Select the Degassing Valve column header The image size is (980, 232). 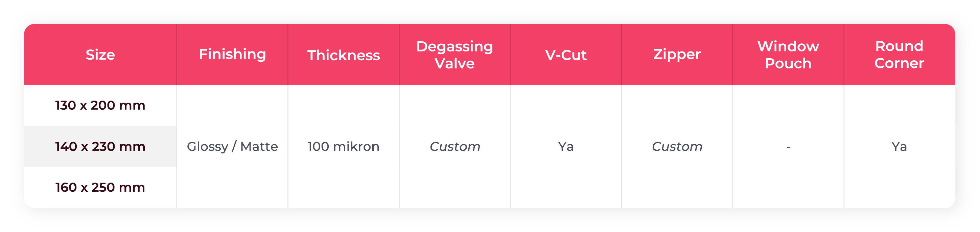(454, 55)
